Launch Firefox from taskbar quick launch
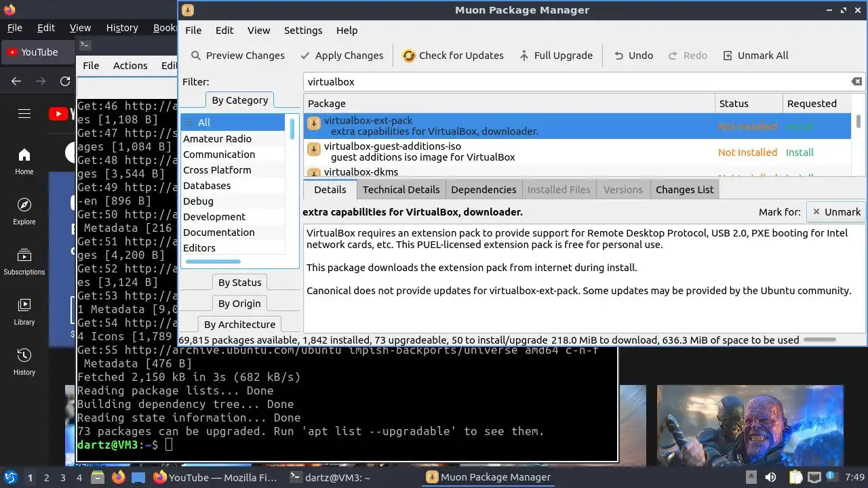The width and height of the screenshot is (868, 488). [119, 477]
